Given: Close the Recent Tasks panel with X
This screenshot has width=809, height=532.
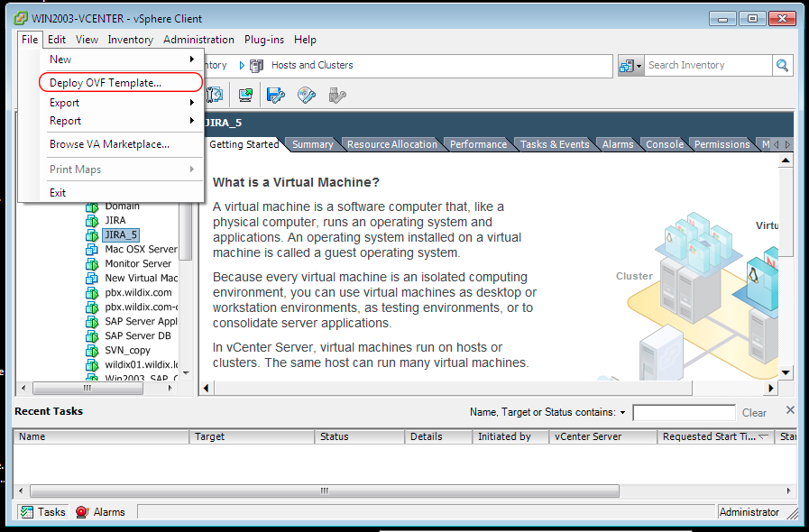Looking at the screenshot, I should (790, 410).
